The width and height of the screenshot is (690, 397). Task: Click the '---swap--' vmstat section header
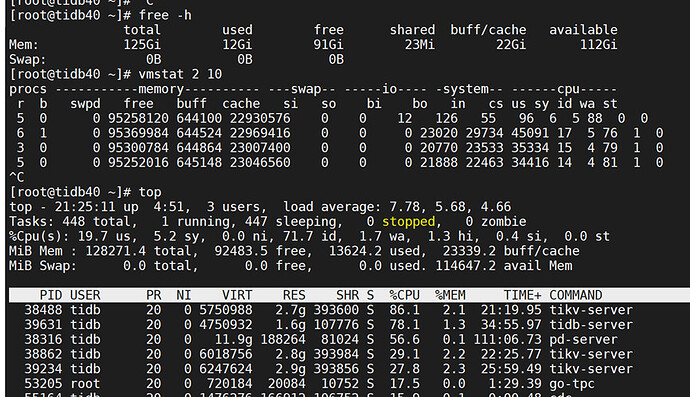pyautogui.click(x=302, y=89)
